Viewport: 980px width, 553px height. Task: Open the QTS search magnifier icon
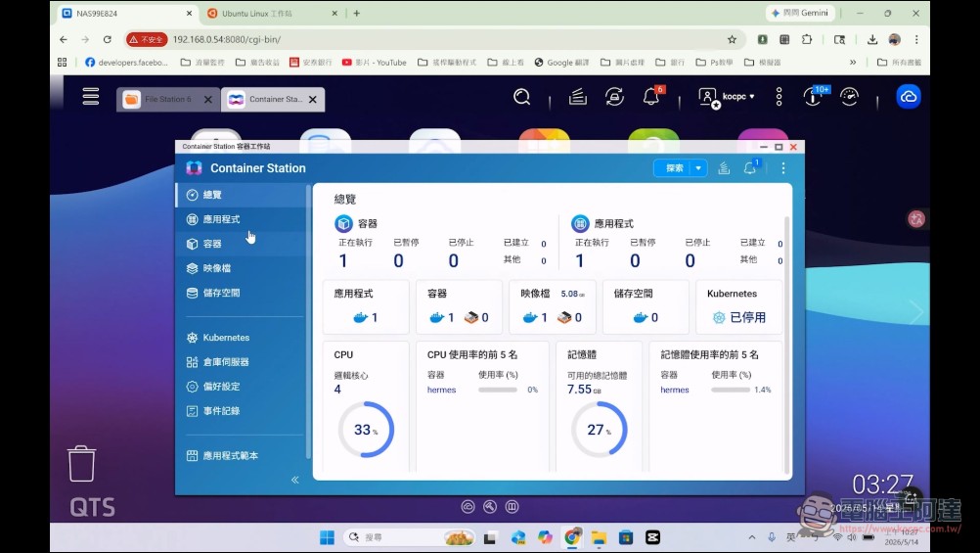(x=521, y=96)
